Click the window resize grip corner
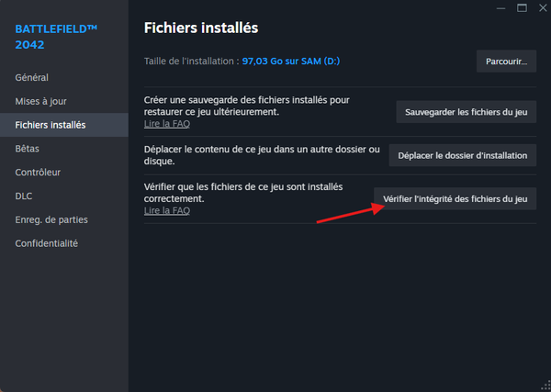Viewport: 551px width, 392px height. (x=545, y=386)
